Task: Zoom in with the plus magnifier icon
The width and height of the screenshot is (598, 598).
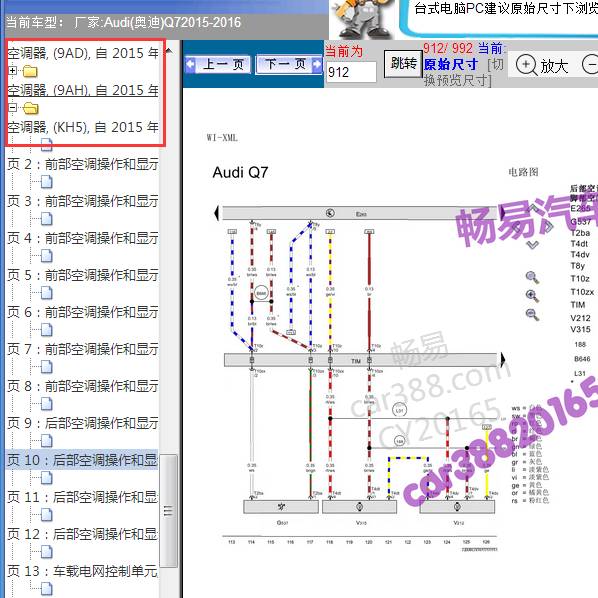Action: coord(532,296)
